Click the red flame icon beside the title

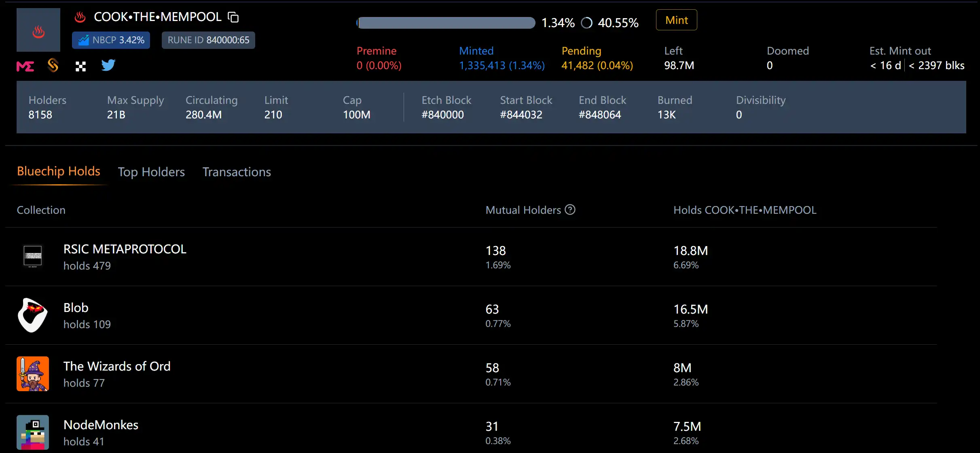(x=80, y=17)
